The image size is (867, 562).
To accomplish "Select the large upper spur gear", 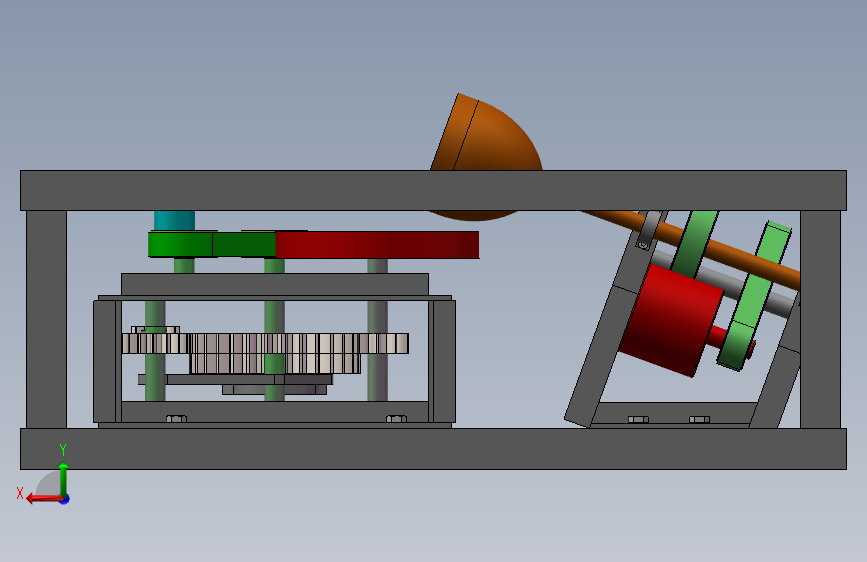I will (x=265, y=343).
